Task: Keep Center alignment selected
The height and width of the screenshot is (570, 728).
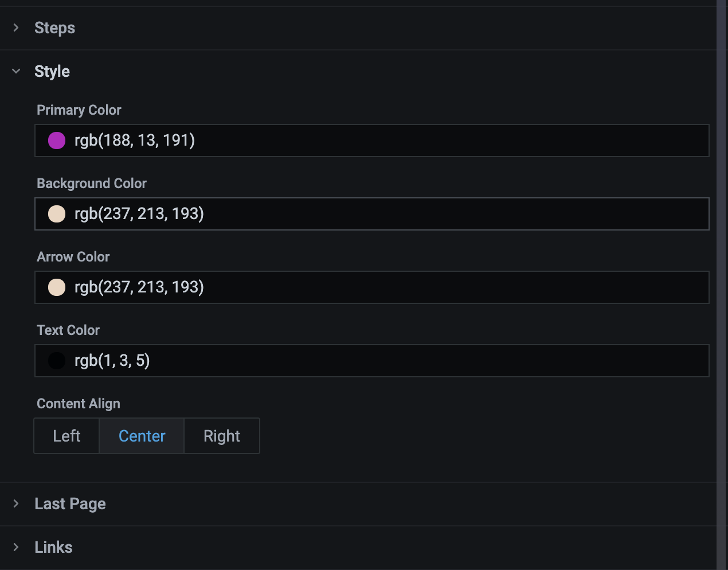Action: coord(141,436)
